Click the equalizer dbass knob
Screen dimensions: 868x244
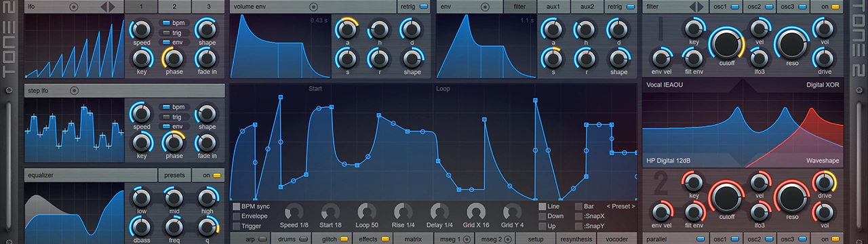point(141,226)
